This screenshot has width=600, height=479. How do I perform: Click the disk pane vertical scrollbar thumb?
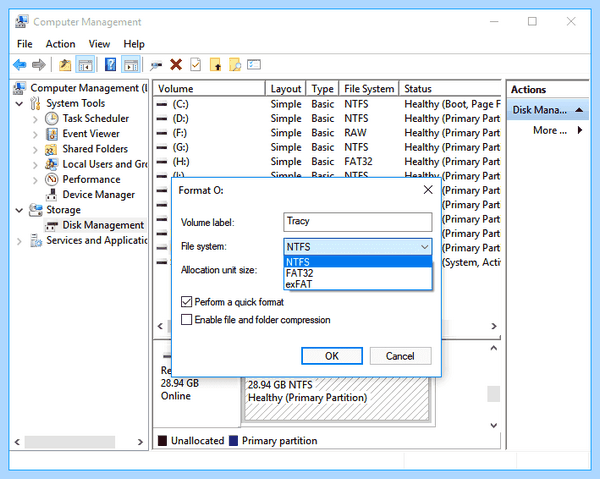[494, 394]
